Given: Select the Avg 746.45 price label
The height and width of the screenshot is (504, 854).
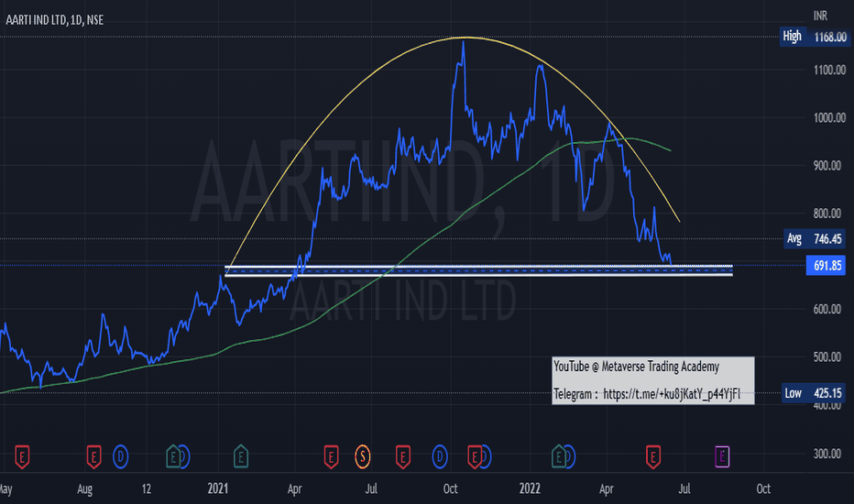Looking at the screenshot, I should click(x=815, y=238).
